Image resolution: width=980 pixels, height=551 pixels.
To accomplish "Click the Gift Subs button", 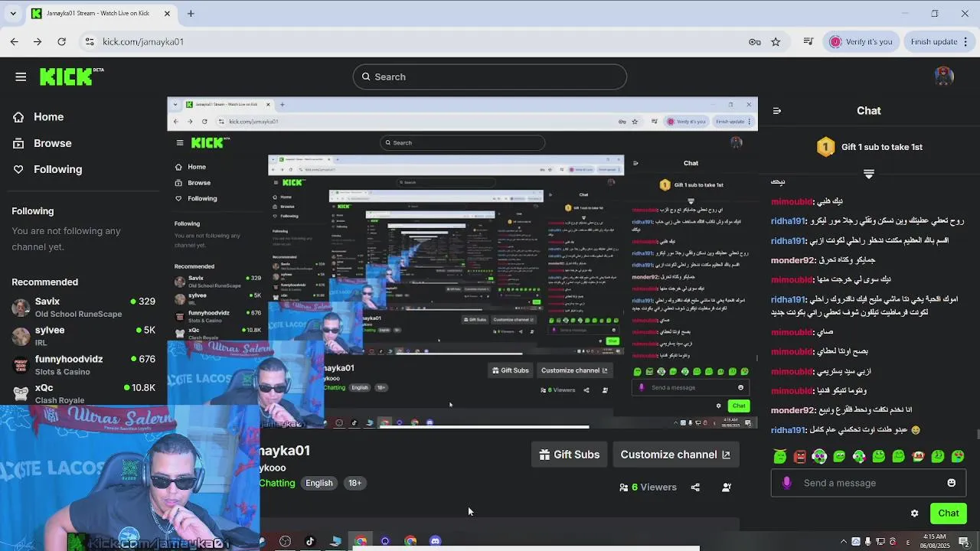I will tap(569, 455).
